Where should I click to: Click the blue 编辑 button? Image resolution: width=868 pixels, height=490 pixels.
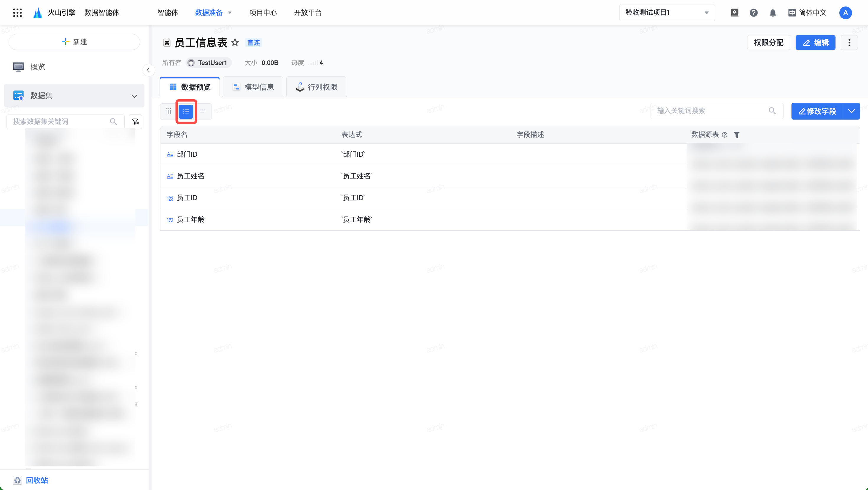tap(815, 43)
